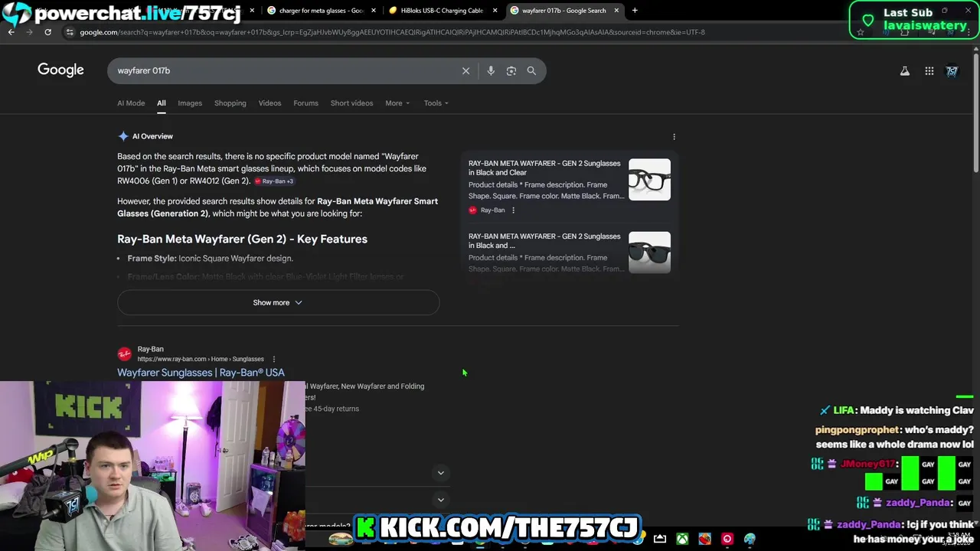Open AI Overview three-dot options
The image size is (980, 551).
pos(674,137)
